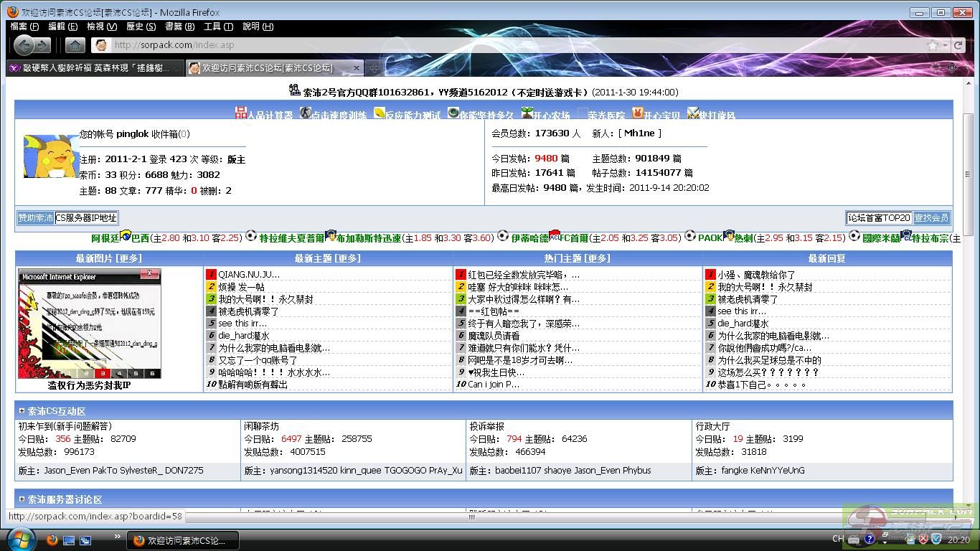Open 开心农场 sprout icon link
The height and width of the screenshot is (551, 980).
click(x=527, y=113)
